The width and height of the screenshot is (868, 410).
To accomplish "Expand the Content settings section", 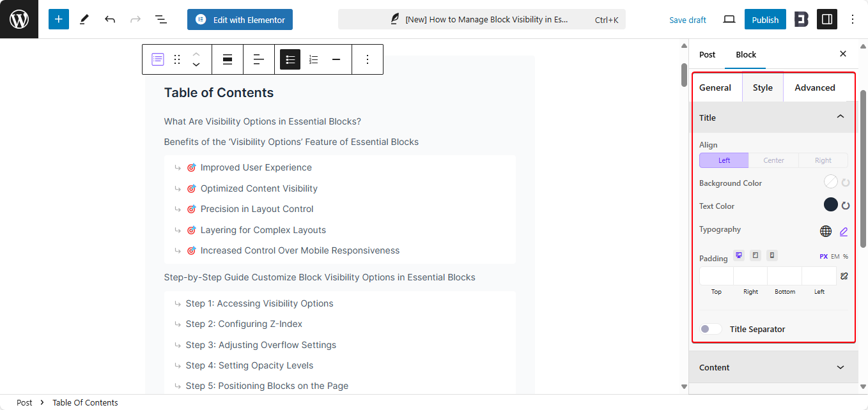I will coord(840,367).
